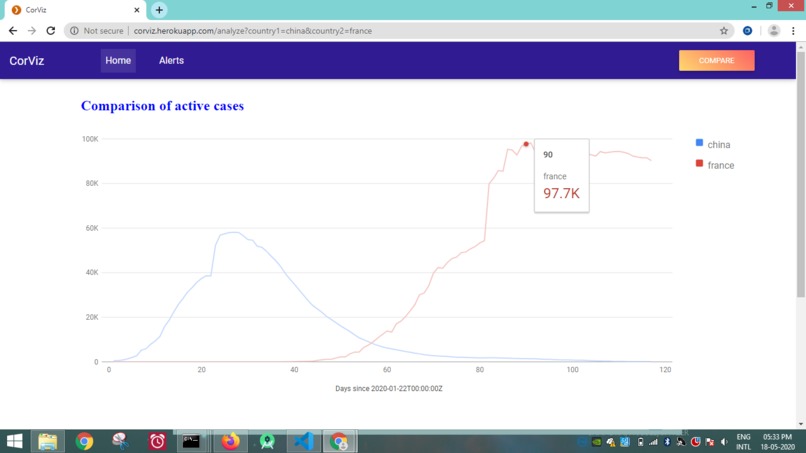Viewport: 806px width, 453px height.
Task: Reload the CorViz page
Action: click(x=50, y=31)
